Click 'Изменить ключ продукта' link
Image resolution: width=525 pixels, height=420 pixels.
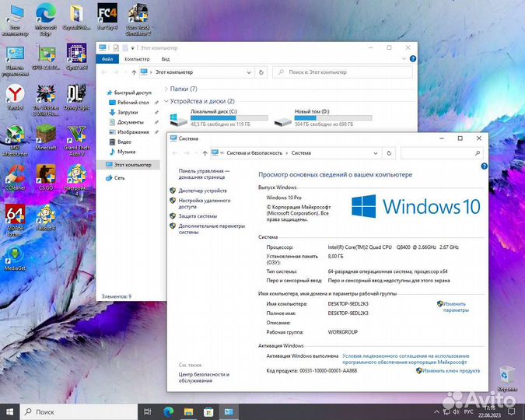click(451, 371)
